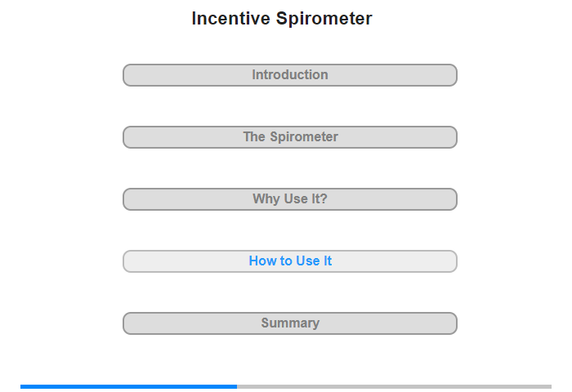
Task: Activate the light-colored How to Use It bar
Action: coord(289,261)
